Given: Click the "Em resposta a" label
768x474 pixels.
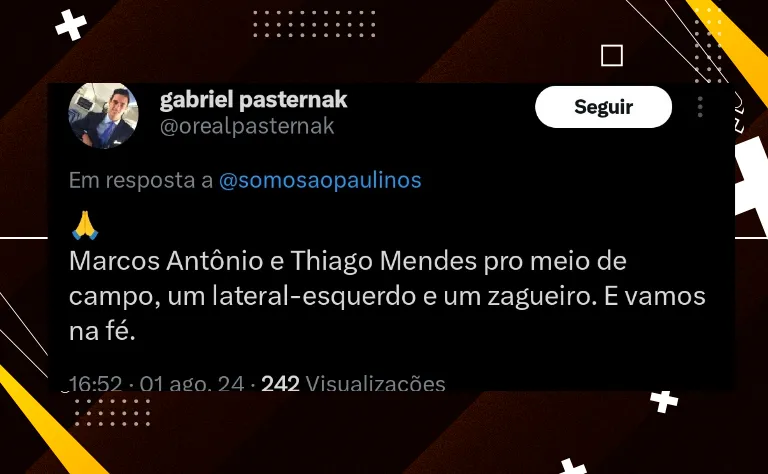Looking at the screenshot, I should pyautogui.click(x=141, y=180).
